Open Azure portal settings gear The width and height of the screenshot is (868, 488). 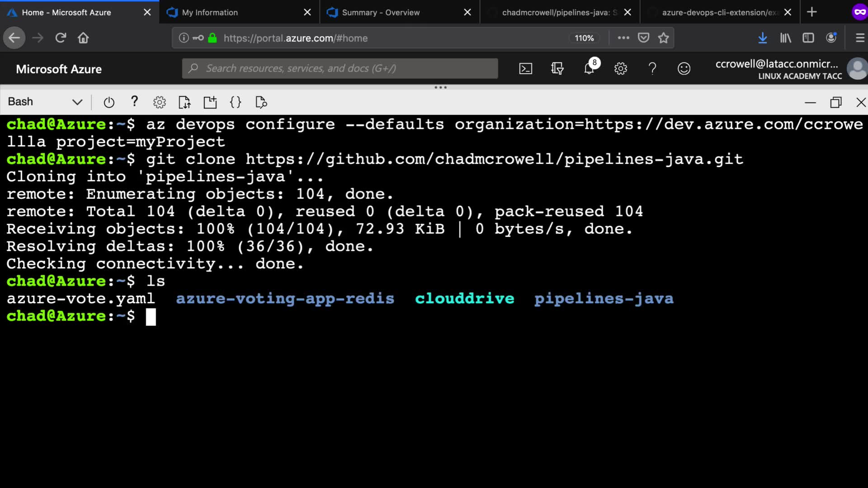coord(621,69)
